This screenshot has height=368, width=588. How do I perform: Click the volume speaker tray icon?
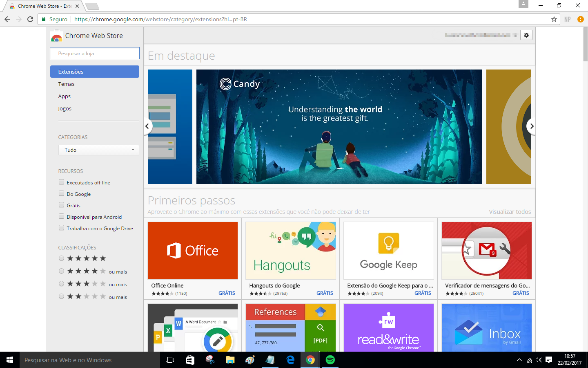coord(539,360)
